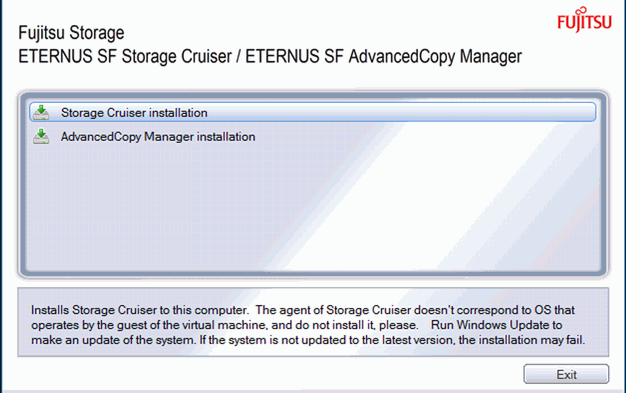The width and height of the screenshot is (626, 393).
Task: Click the ETERNUS SF Storage Cruiser title text
Action: 125,56
